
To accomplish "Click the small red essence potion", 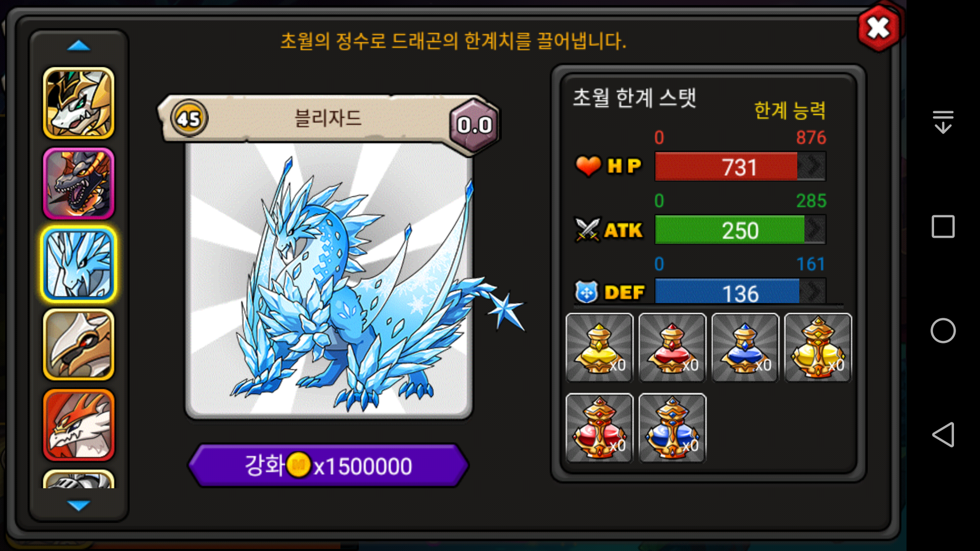I will [x=672, y=348].
